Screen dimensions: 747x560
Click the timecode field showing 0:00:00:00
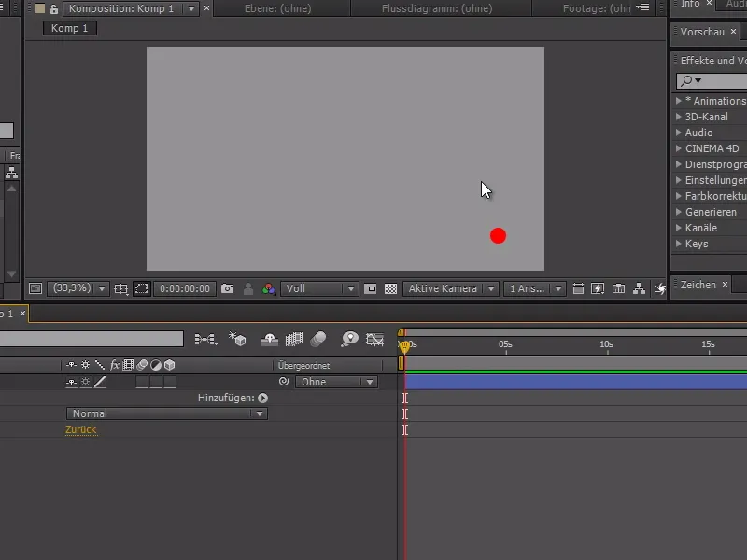[185, 289]
